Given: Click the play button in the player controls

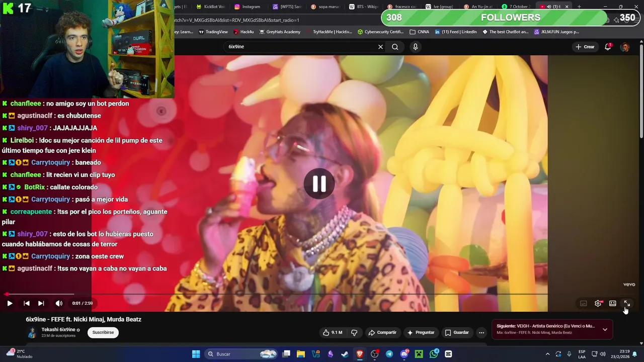Looking at the screenshot, I should coord(10,303).
